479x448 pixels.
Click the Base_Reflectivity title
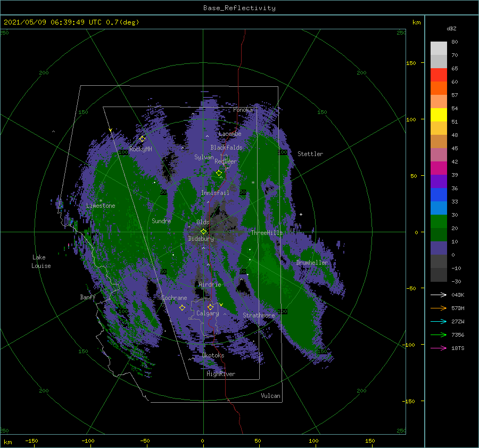pyautogui.click(x=240, y=8)
